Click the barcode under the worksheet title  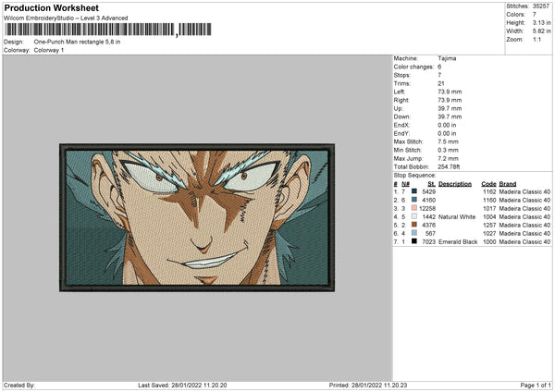[x=106, y=31]
